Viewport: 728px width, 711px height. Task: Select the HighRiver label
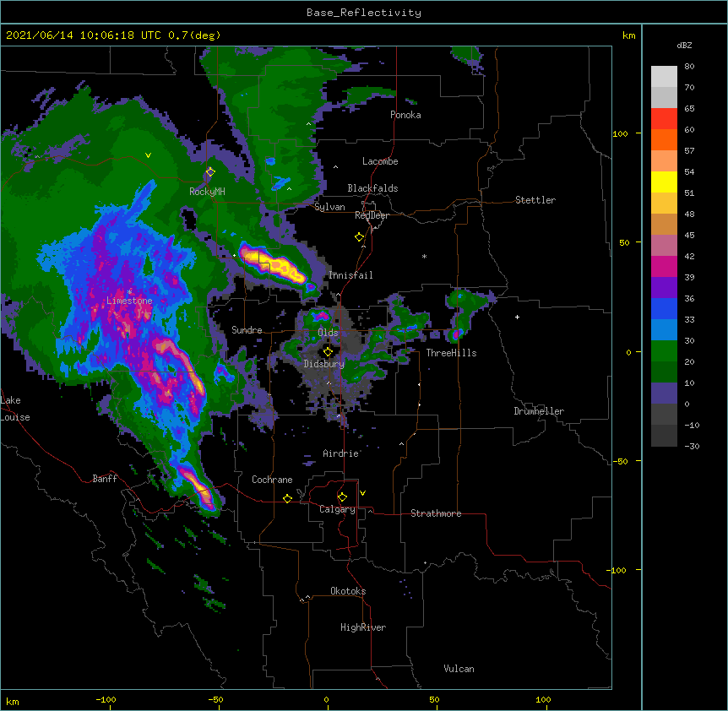point(363,627)
